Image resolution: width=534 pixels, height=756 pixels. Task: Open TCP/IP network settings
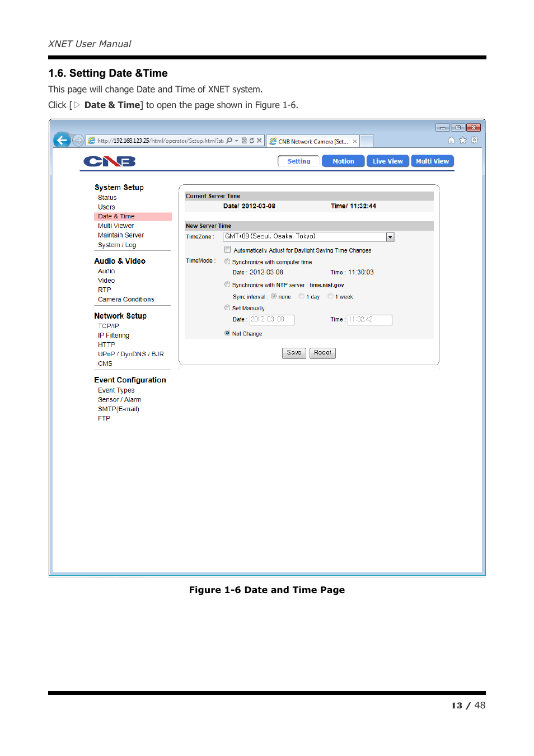[109, 326]
